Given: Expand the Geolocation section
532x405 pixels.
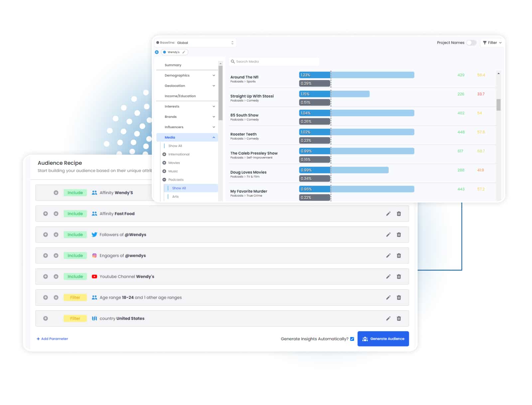Looking at the screenshot, I should 187,86.
